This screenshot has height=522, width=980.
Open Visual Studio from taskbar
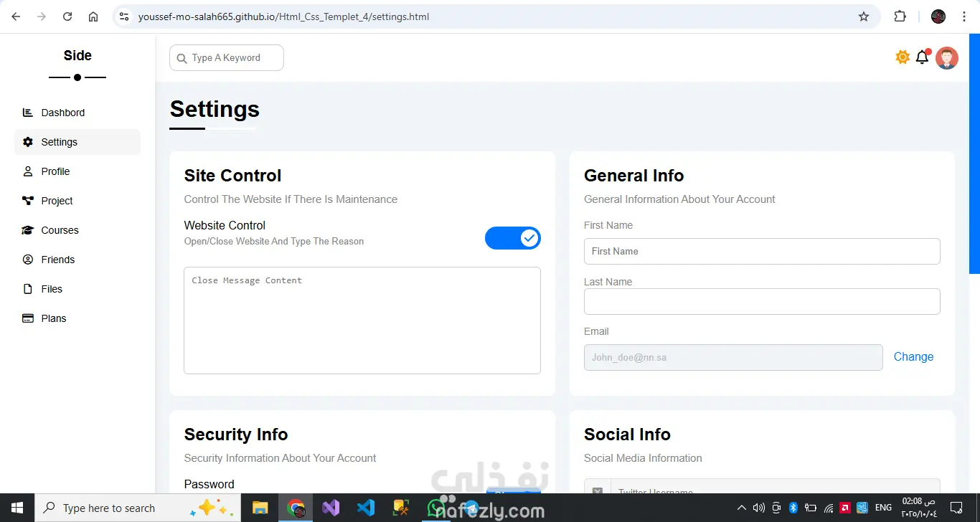tap(331, 508)
